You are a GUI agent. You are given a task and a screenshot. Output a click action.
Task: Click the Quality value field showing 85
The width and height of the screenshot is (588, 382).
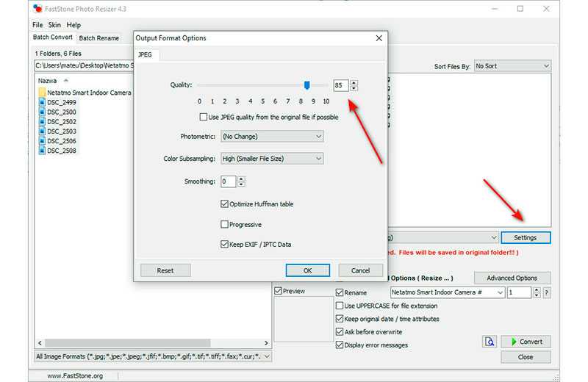tap(340, 85)
